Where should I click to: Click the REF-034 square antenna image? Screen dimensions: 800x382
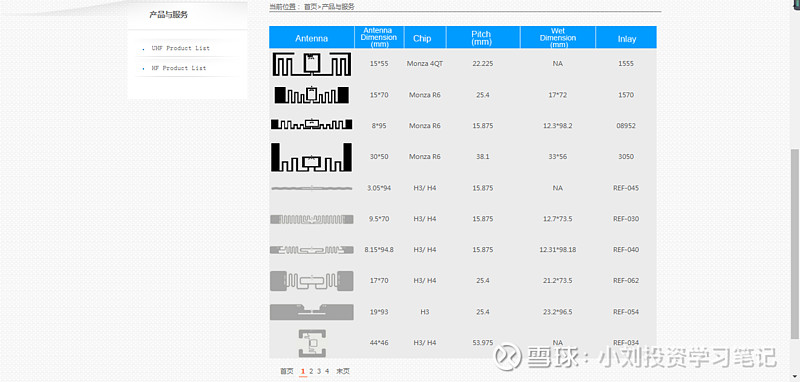tap(312, 343)
